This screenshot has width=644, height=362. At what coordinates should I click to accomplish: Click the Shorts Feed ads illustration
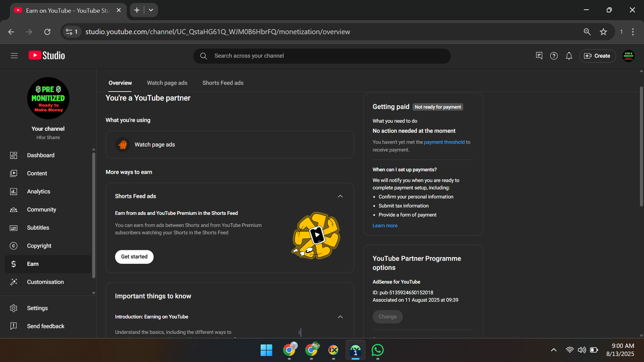pyautogui.click(x=316, y=235)
